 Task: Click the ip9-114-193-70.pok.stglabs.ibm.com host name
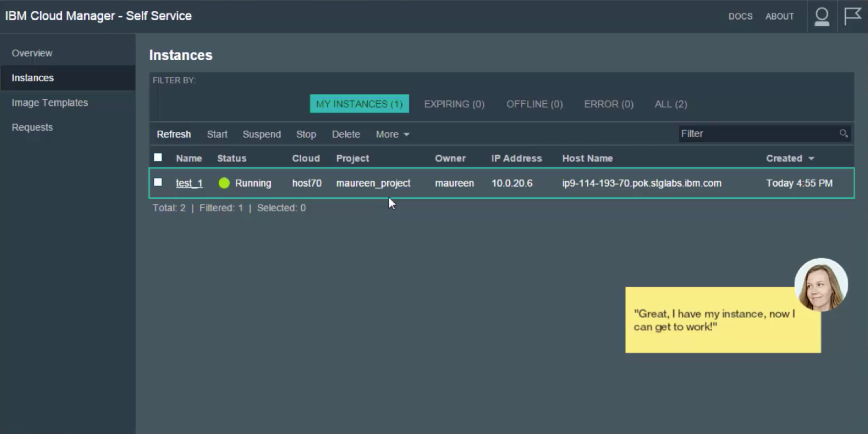click(x=642, y=183)
